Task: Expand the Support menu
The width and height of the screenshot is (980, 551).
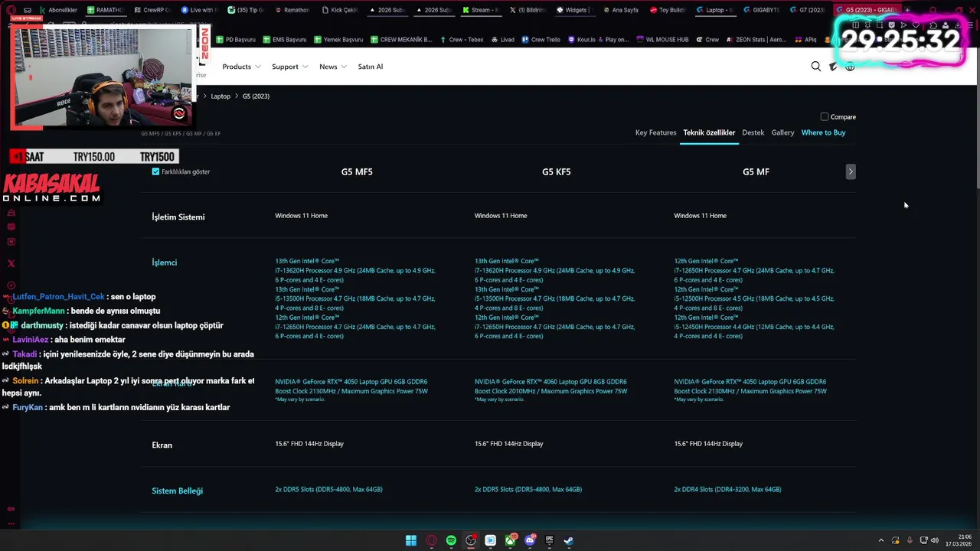Action: click(290, 67)
